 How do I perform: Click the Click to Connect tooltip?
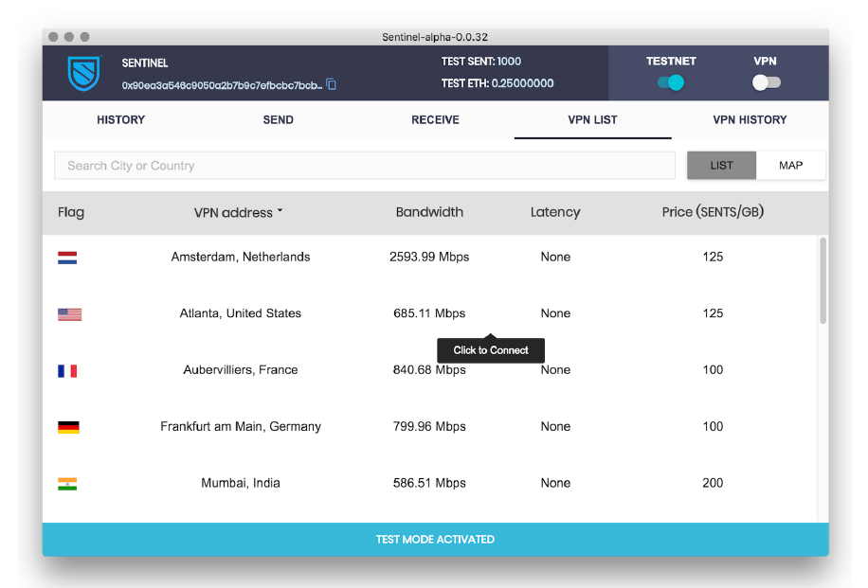(491, 350)
